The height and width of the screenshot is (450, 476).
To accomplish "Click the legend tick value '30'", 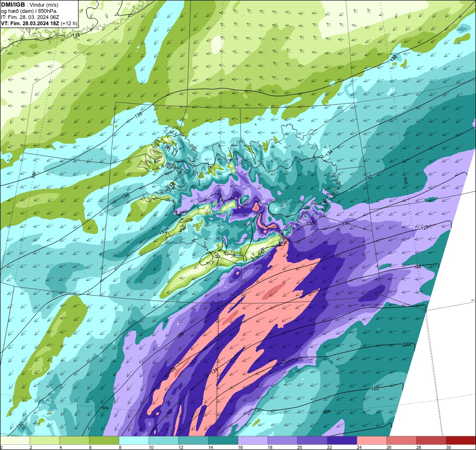I will (x=447, y=447).
